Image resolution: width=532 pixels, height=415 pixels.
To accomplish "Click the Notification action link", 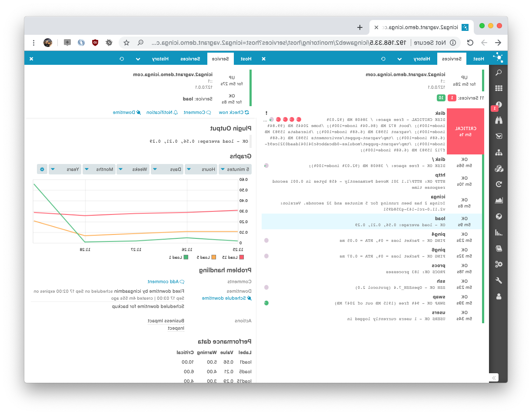I will pos(162,112).
